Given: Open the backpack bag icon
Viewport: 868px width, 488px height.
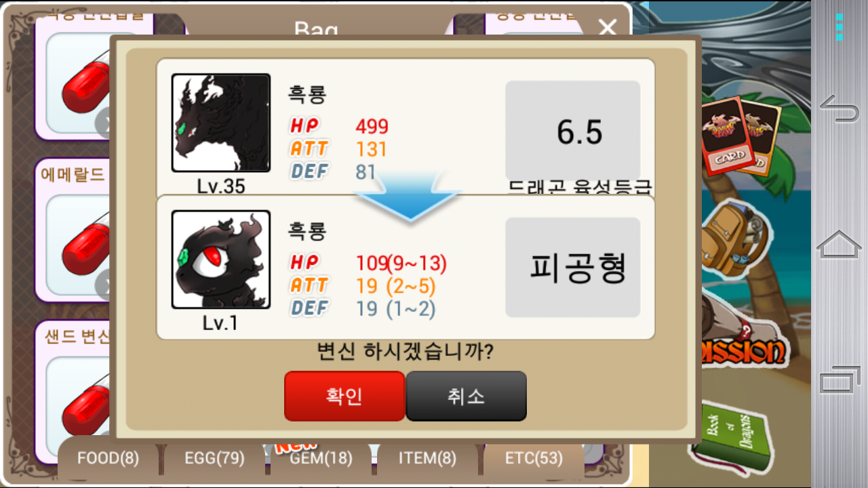Looking at the screenshot, I should 736,242.
